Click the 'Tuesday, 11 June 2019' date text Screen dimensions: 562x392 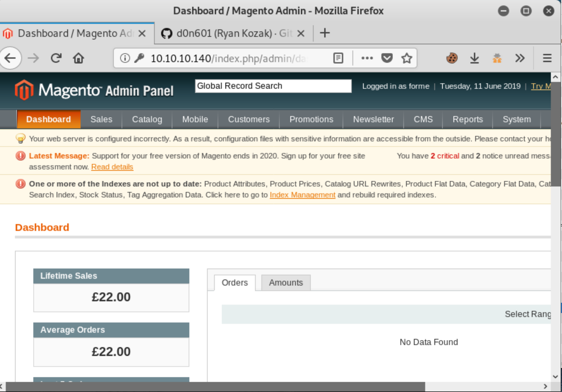pyautogui.click(x=480, y=86)
